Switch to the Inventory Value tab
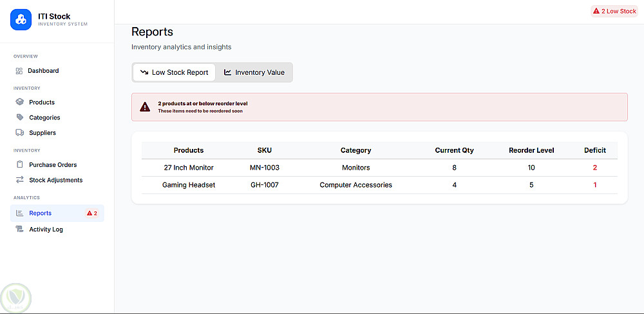The height and width of the screenshot is (314, 644). (x=254, y=72)
